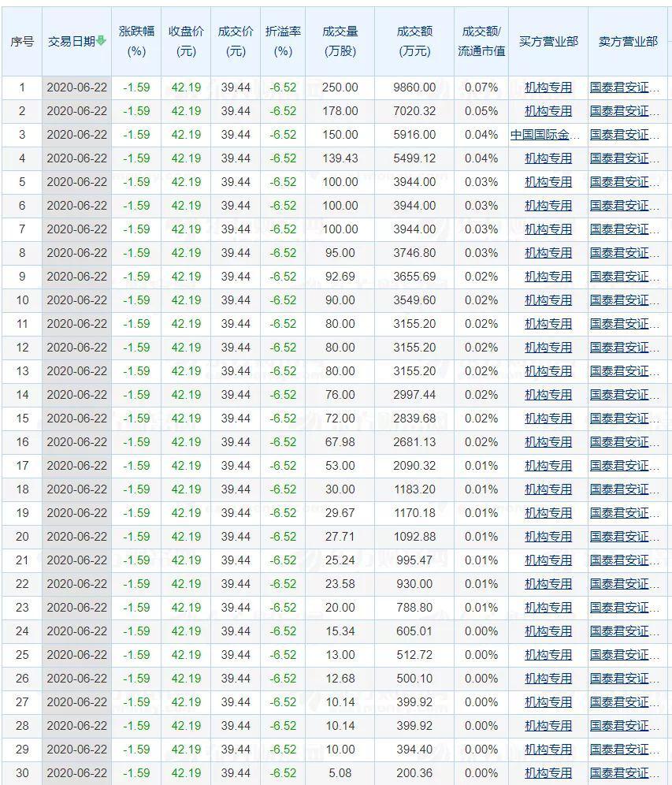Select 成交额 value 3746.80
This screenshot has height=785, width=672.
[x=414, y=253]
